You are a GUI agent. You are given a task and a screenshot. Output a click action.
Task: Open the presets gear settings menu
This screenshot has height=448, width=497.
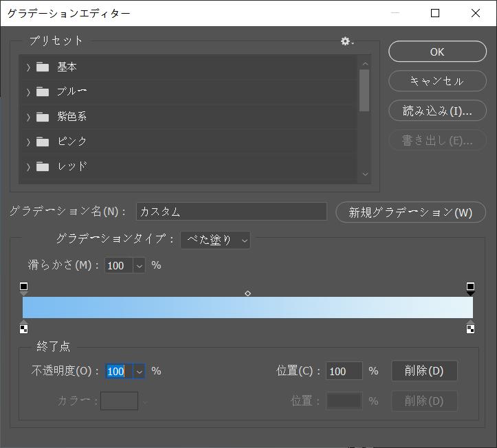[x=346, y=41]
